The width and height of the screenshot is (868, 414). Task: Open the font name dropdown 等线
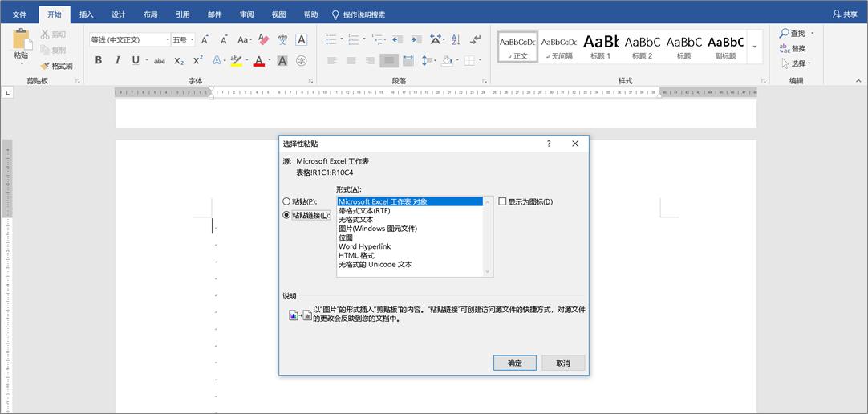128,39
